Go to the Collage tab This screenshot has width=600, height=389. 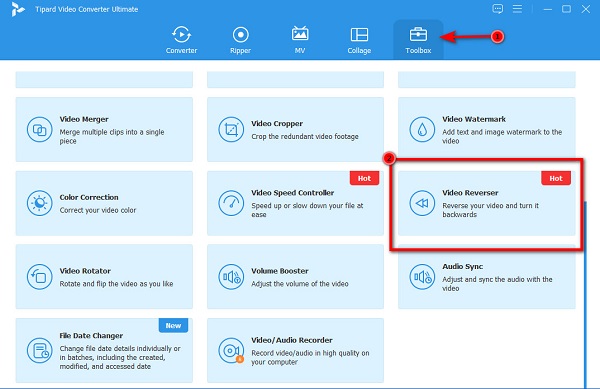[x=359, y=40]
